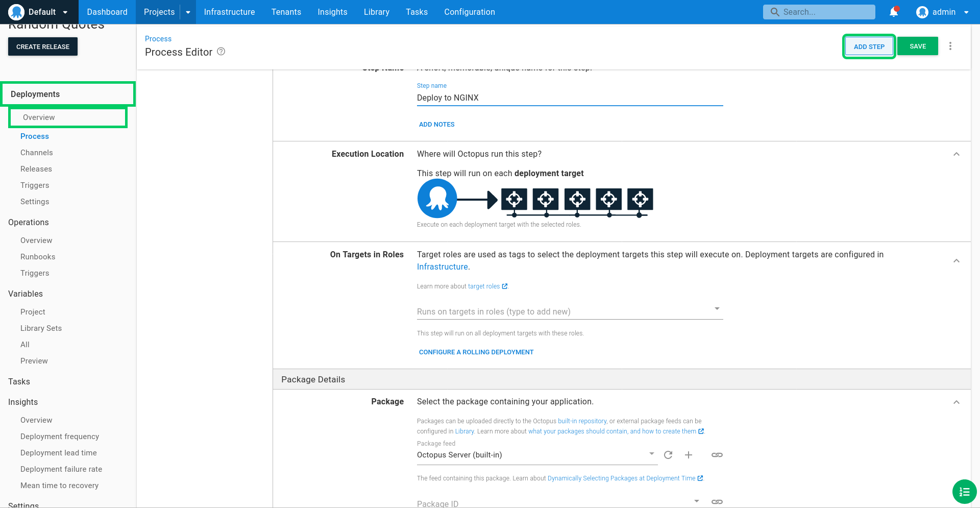This screenshot has height=508, width=980.
Task: Collapse the On Targets in Roles section
Action: click(957, 261)
